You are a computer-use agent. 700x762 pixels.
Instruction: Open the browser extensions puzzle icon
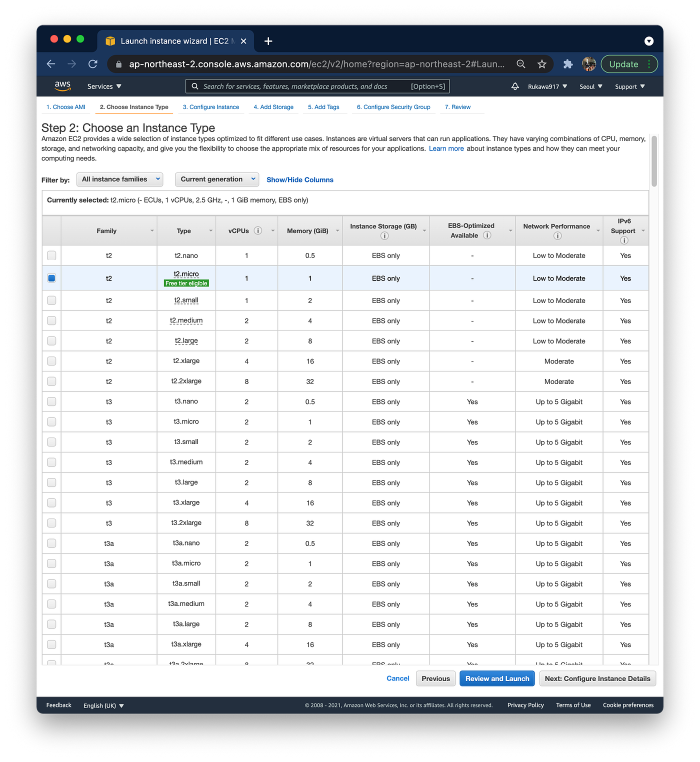click(568, 64)
